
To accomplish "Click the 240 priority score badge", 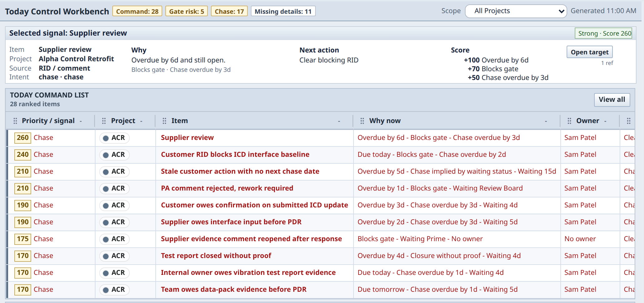I will [23, 155].
